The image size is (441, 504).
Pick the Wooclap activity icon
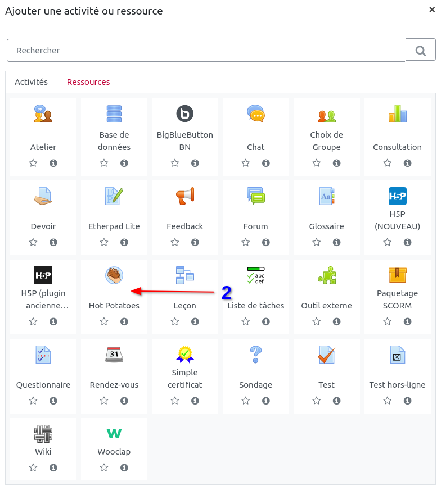[114, 434]
